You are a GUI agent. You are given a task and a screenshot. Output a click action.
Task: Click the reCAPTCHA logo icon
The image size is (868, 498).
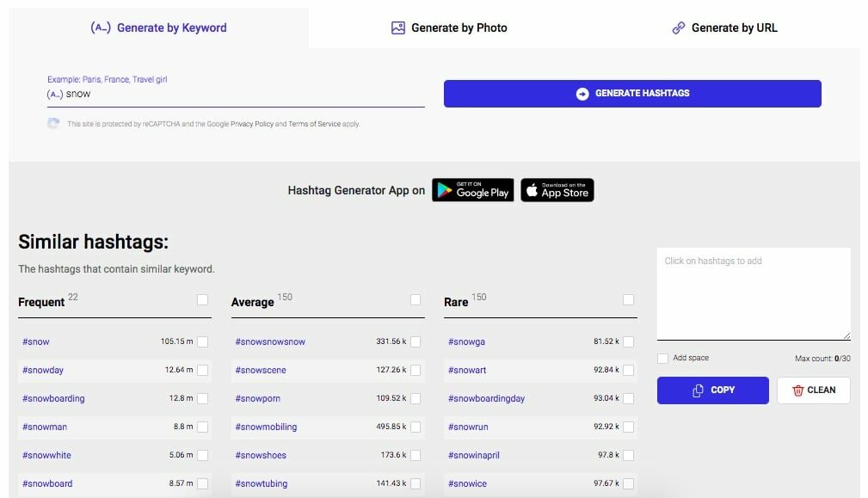point(53,124)
